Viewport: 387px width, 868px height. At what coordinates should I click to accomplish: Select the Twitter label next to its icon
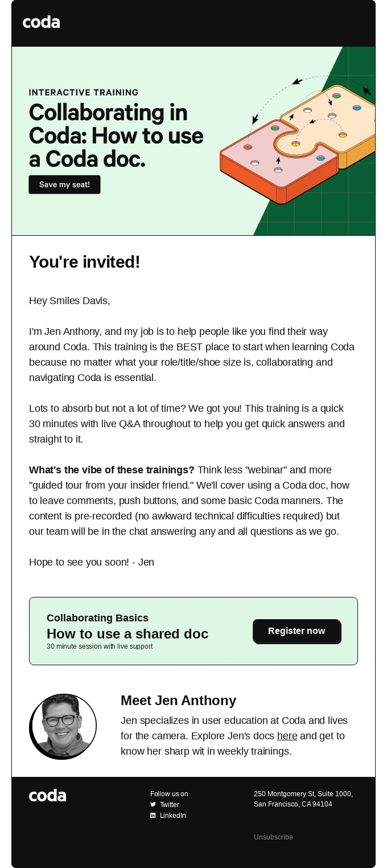170,804
